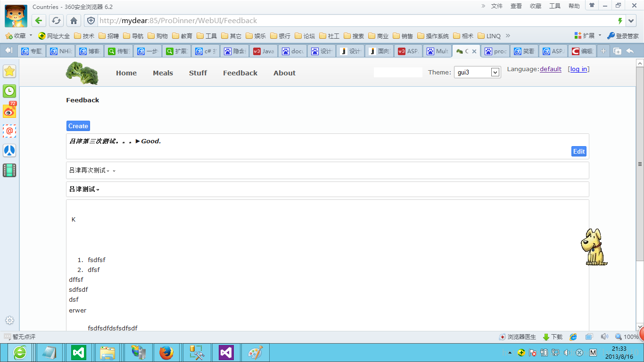Image resolution: width=644 pixels, height=362 pixels.
Task: Open the 帮助 menu
Action: pyautogui.click(x=574, y=6)
